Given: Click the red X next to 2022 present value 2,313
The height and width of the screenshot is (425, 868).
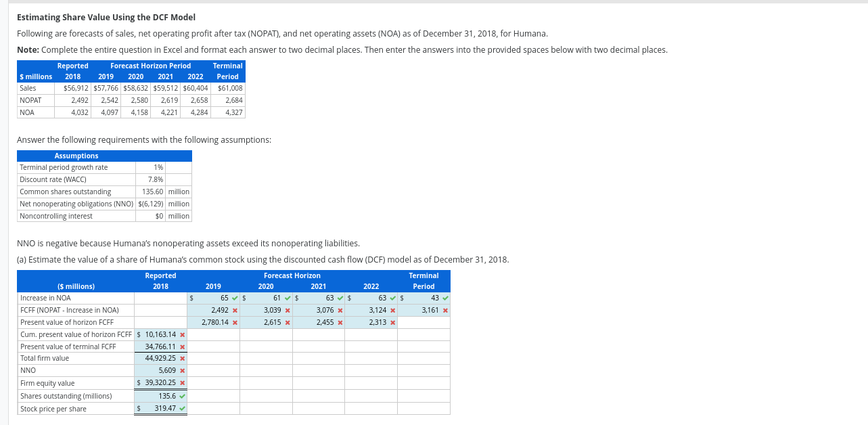Looking at the screenshot, I should [391, 321].
